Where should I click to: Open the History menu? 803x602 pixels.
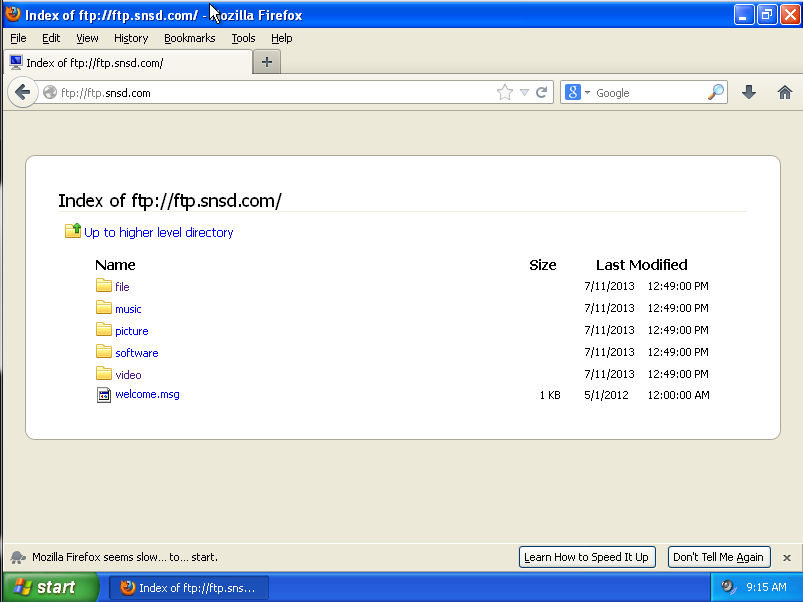coord(131,38)
